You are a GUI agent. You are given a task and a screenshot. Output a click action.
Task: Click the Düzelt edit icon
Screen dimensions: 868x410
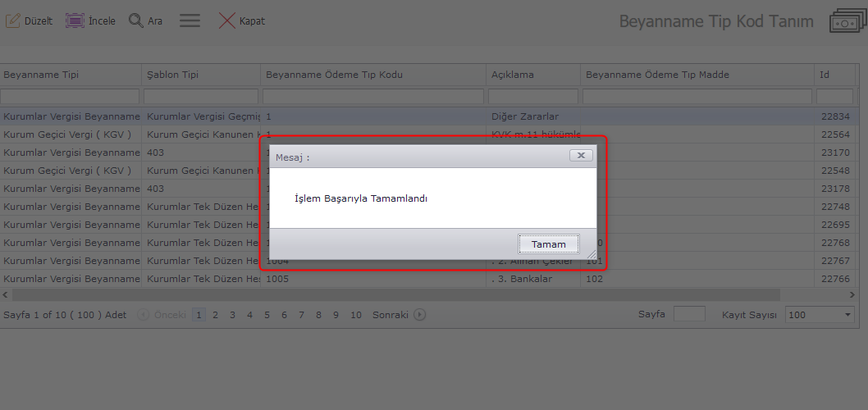click(x=13, y=20)
